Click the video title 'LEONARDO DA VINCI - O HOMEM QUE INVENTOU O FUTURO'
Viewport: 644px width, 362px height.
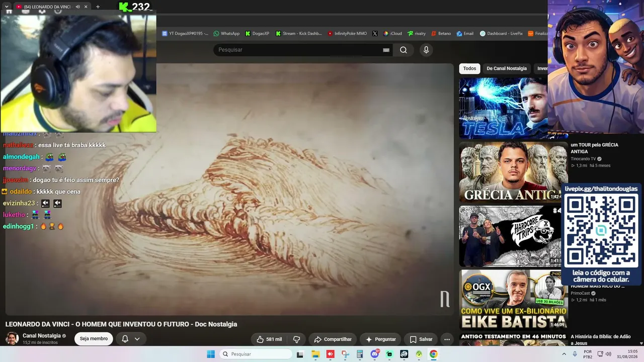[x=121, y=324]
